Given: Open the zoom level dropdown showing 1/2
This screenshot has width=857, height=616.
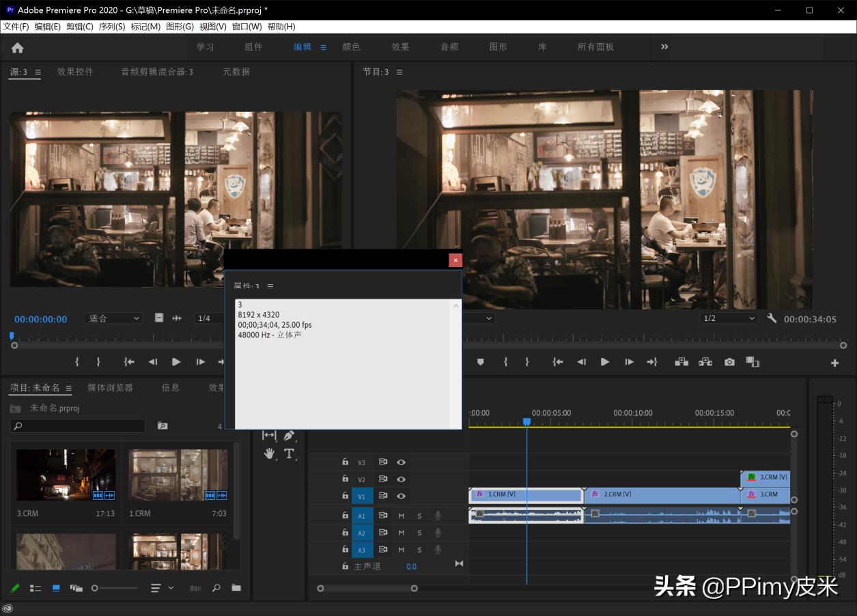Looking at the screenshot, I should pyautogui.click(x=729, y=318).
